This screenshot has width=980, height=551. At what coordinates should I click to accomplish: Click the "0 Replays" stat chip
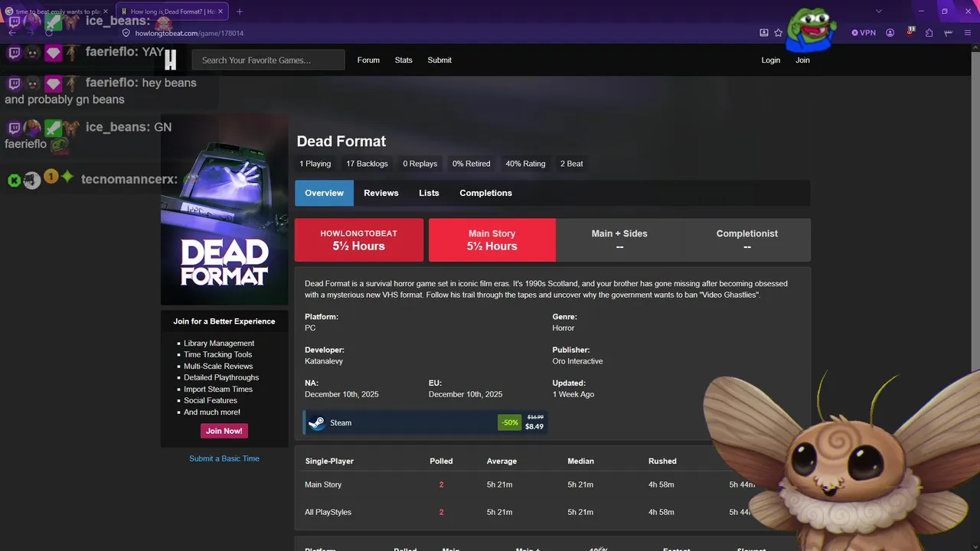[420, 164]
